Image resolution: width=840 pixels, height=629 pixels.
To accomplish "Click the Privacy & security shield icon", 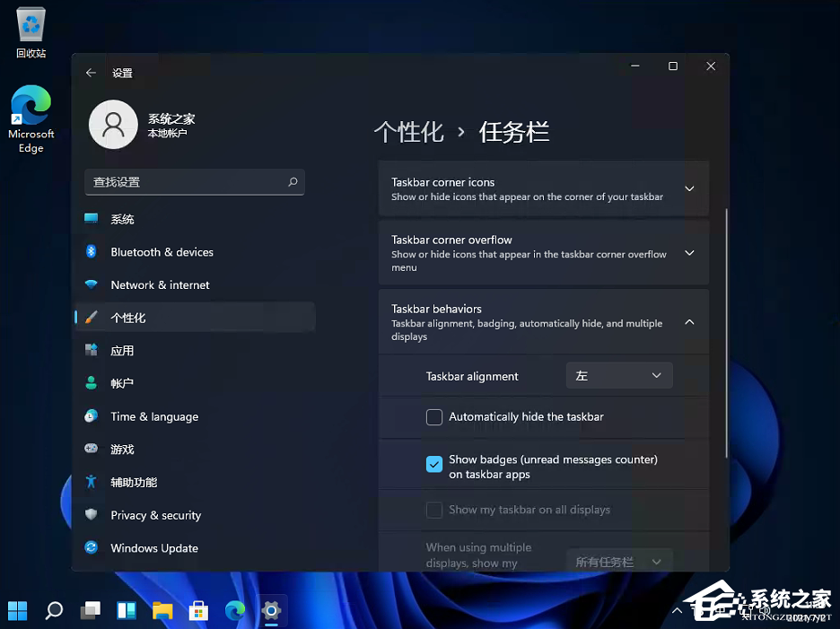I will [x=92, y=515].
